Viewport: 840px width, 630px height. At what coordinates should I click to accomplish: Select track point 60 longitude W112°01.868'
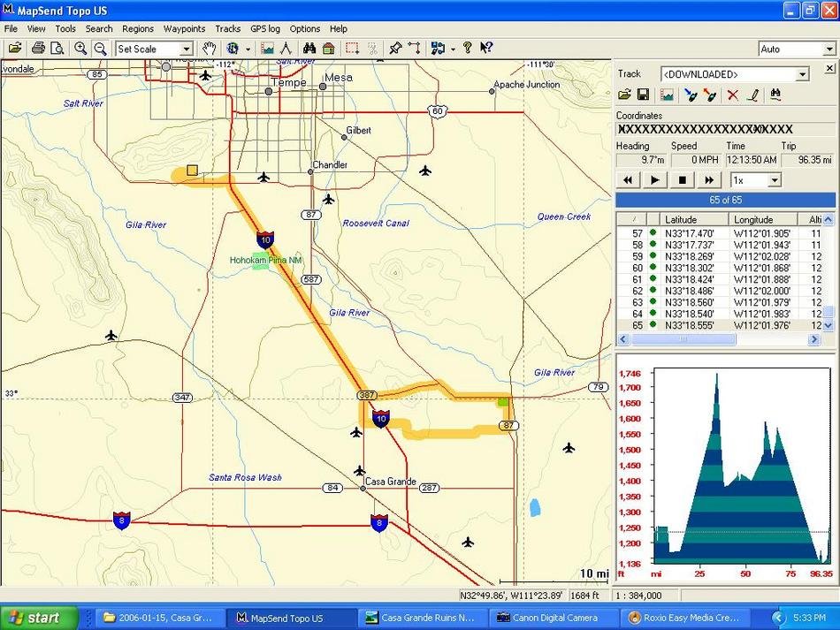(762, 268)
